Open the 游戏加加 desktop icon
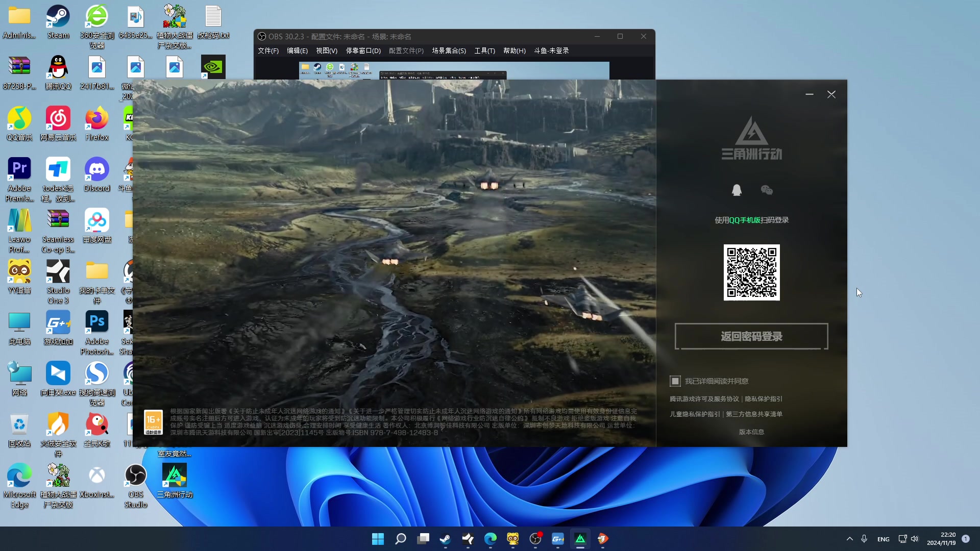The height and width of the screenshot is (551, 980). (x=58, y=328)
